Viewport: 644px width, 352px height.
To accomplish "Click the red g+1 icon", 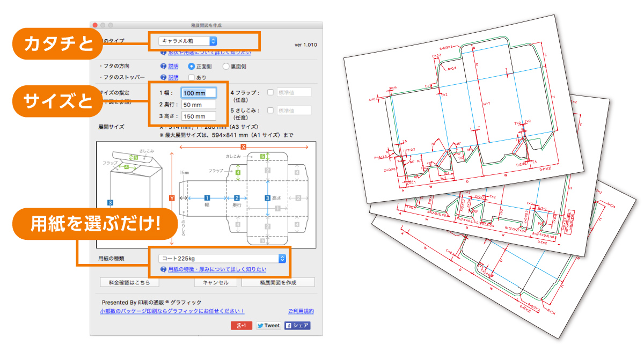I will 242,326.
